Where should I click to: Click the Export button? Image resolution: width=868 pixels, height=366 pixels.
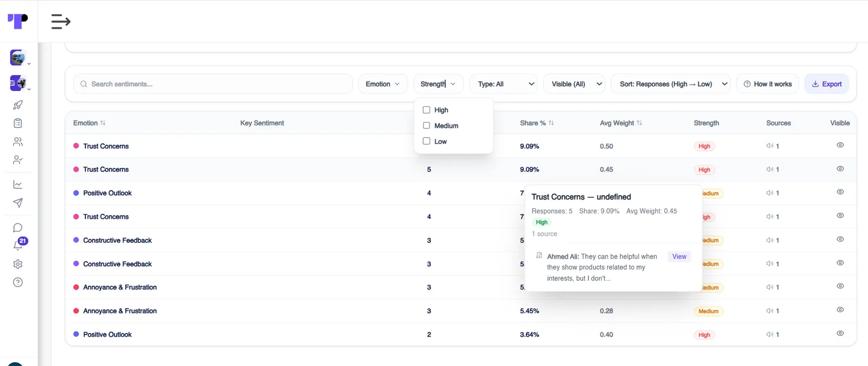point(827,84)
